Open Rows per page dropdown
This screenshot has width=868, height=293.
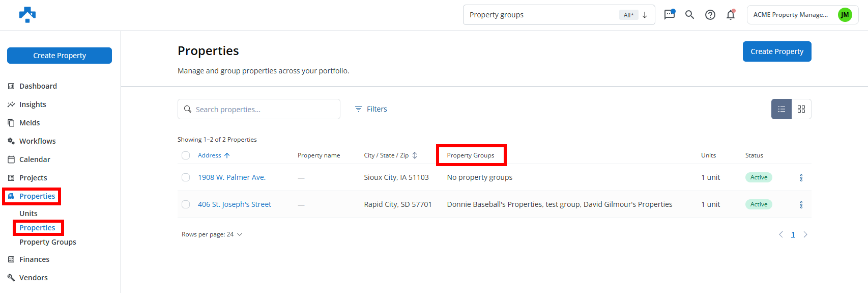(x=212, y=234)
